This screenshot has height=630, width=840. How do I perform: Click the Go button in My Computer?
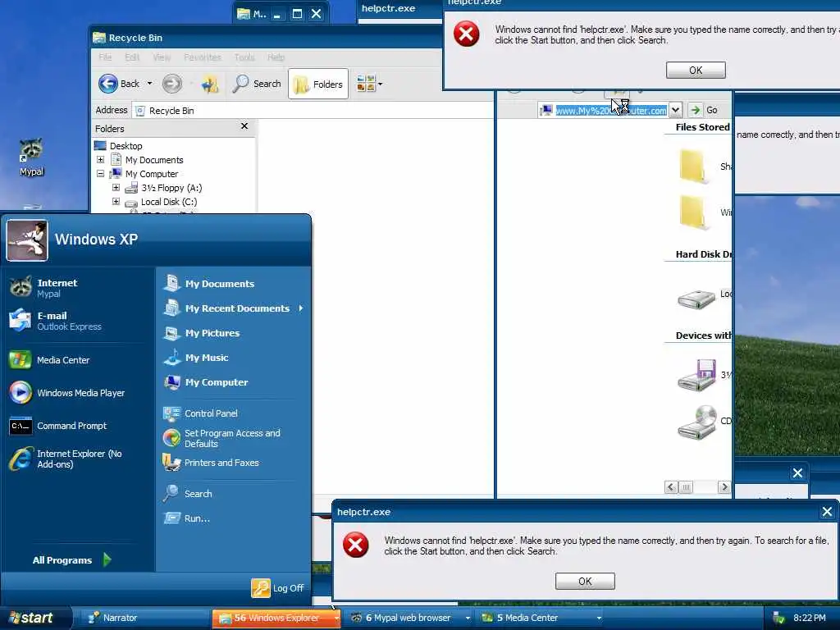tap(705, 110)
